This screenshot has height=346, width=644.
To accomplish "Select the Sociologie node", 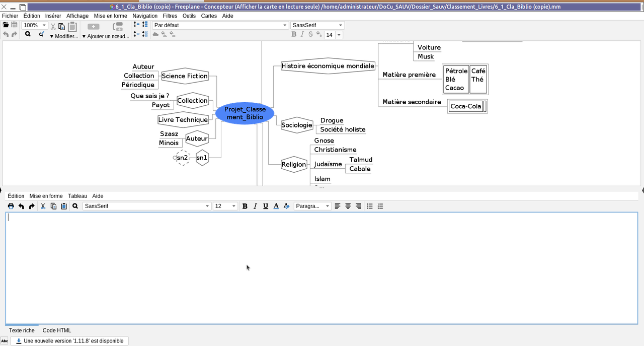I will pyautogui.click(x=297, y=125).
